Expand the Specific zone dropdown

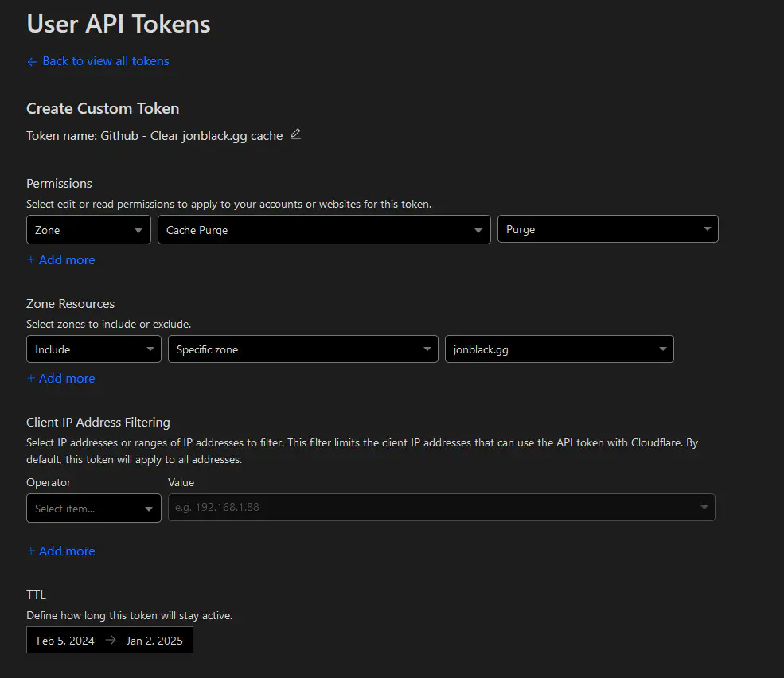pos(302,349)
